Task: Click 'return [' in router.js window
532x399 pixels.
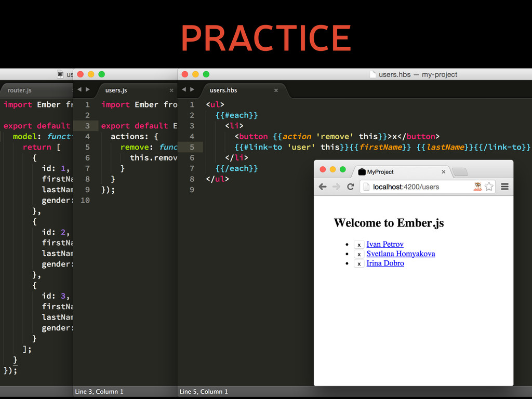Action: pyautogui.click(x=42, y=147)
